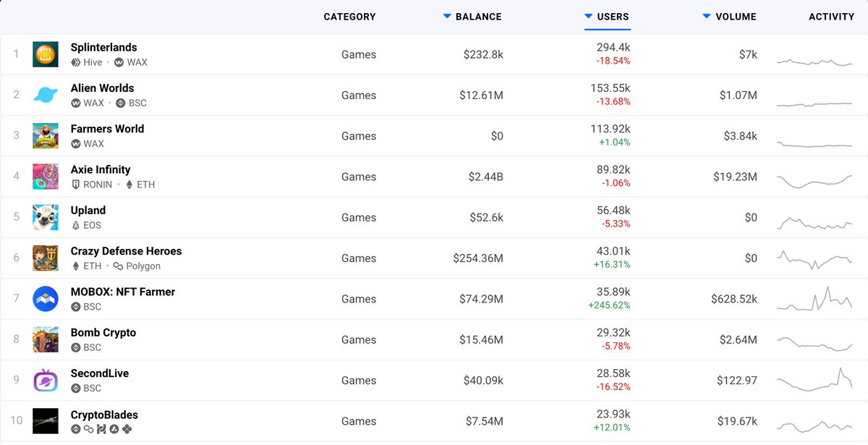
Task: Open the Bomb Crypto logo
Action: [x=46, y=339]
